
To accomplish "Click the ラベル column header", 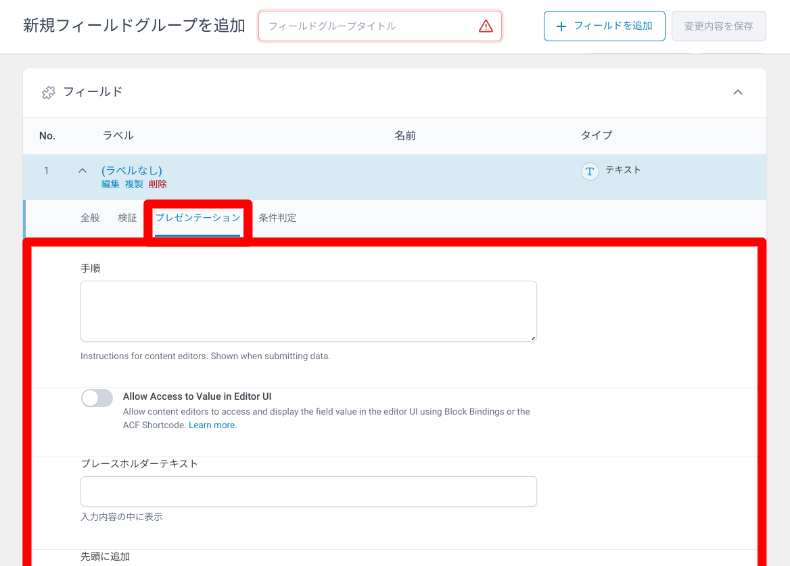I will [118, 136].
